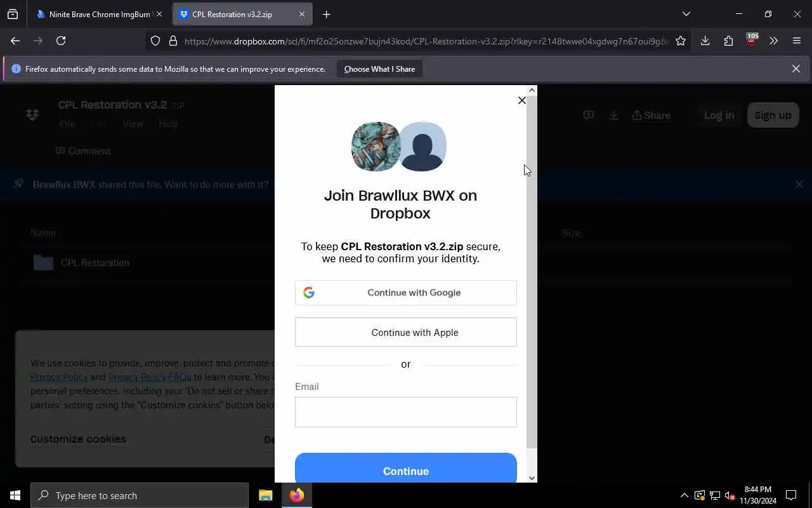The height and width of the screenshot is (508, 812).
Task: Choose Continue with Apple
Action: [406, 332]
